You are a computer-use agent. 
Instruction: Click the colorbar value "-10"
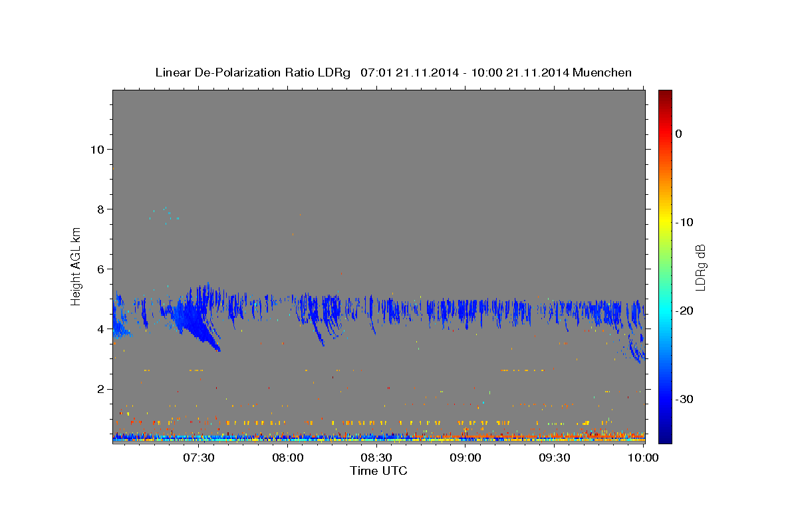(685, 222)
